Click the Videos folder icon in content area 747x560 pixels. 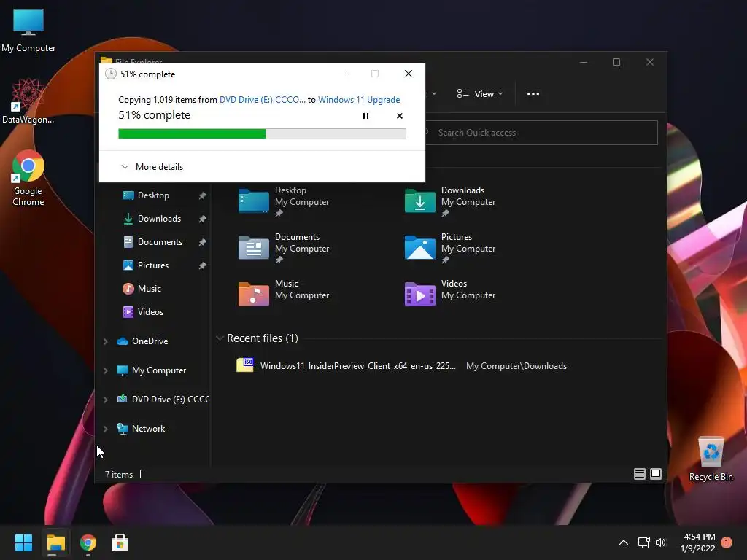click(419, 295)
